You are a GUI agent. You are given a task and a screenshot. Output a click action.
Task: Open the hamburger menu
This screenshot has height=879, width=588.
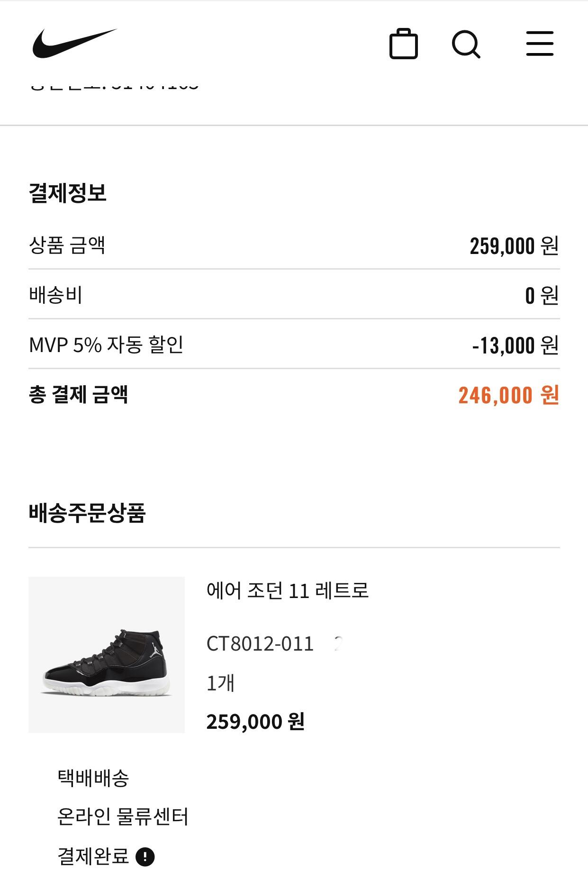pyautogui.click(x=540, y=44)
